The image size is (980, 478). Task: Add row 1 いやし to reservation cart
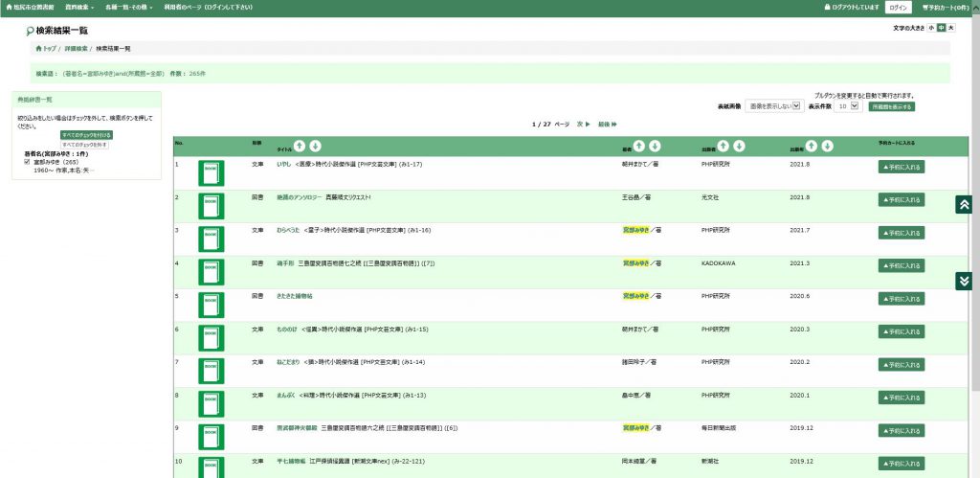[902, 167]
